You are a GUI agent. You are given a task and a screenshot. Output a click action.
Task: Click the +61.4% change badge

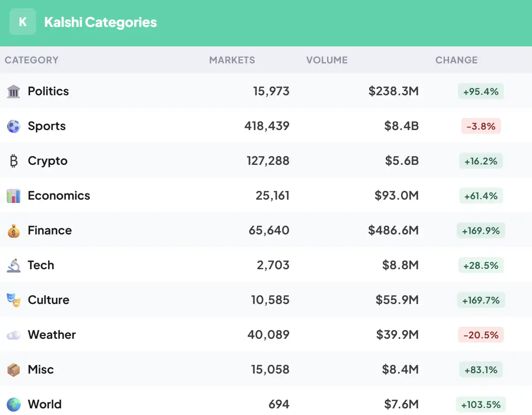[481, 196]
